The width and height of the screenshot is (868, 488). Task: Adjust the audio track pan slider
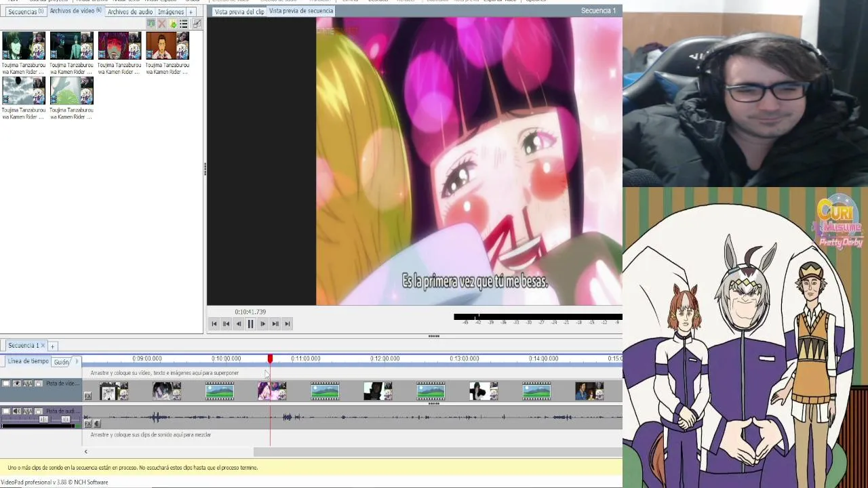pyautogui.click(x=66, y=420)
